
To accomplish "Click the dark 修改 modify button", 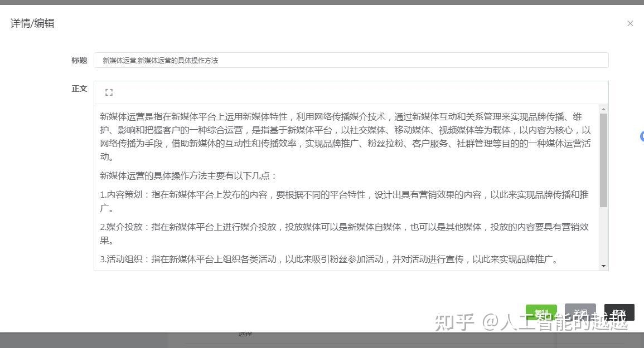I will 619,313.
